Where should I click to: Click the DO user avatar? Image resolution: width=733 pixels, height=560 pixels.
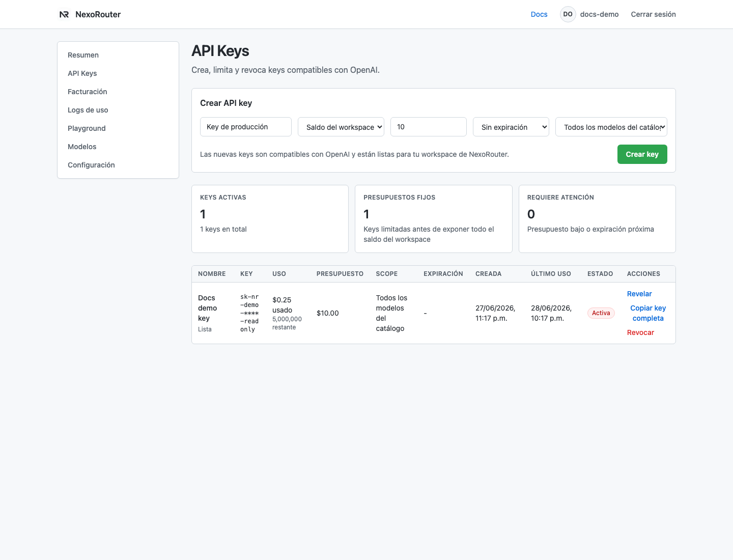[568, 14]
